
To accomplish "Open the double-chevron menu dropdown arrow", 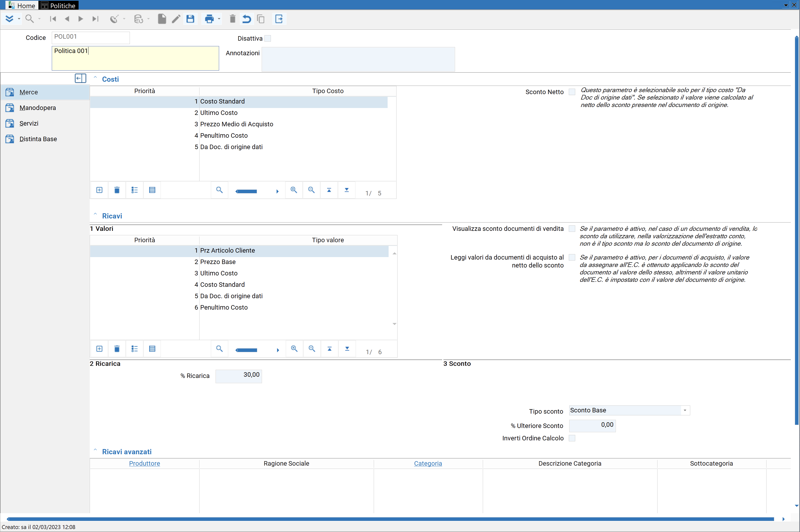I will (x=19, y=19).
